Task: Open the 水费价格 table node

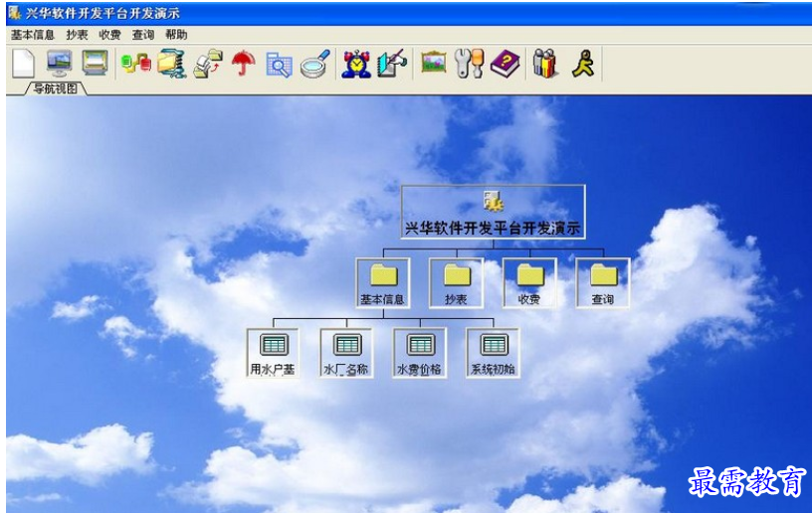Action: pos(420,353)
